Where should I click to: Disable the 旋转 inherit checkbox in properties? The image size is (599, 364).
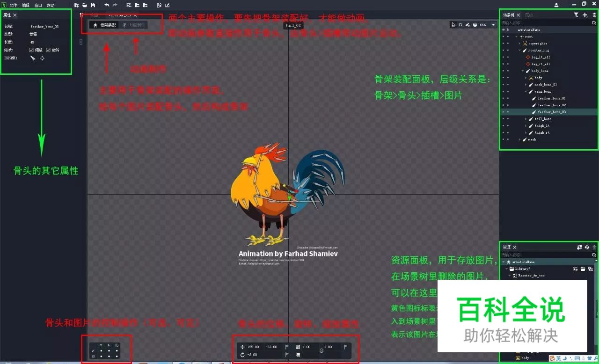click(49, 50)
